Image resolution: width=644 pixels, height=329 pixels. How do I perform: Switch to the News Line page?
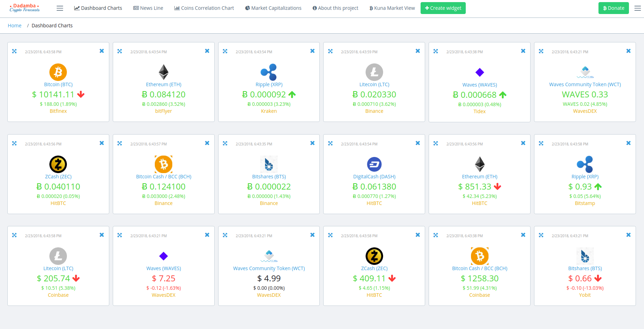click(148, 8)
